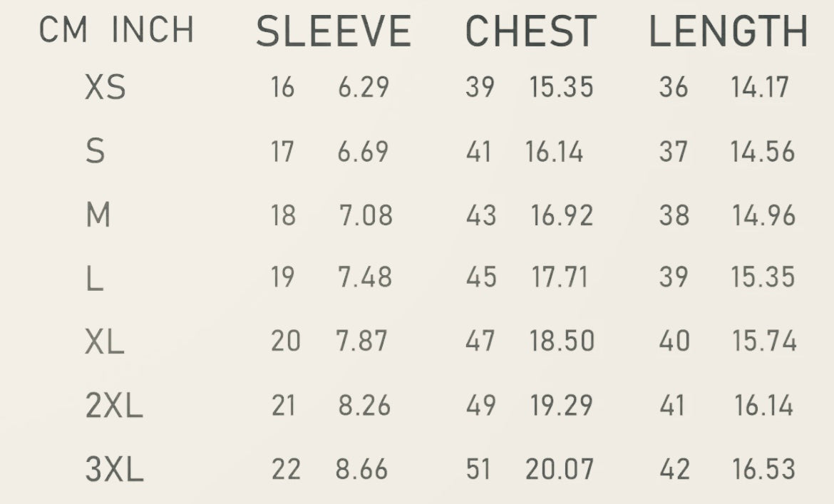This screenshot has height=504, width=834.
Task: Click sleeve inch value 7.87 for XL
Action: pos(361,341)
